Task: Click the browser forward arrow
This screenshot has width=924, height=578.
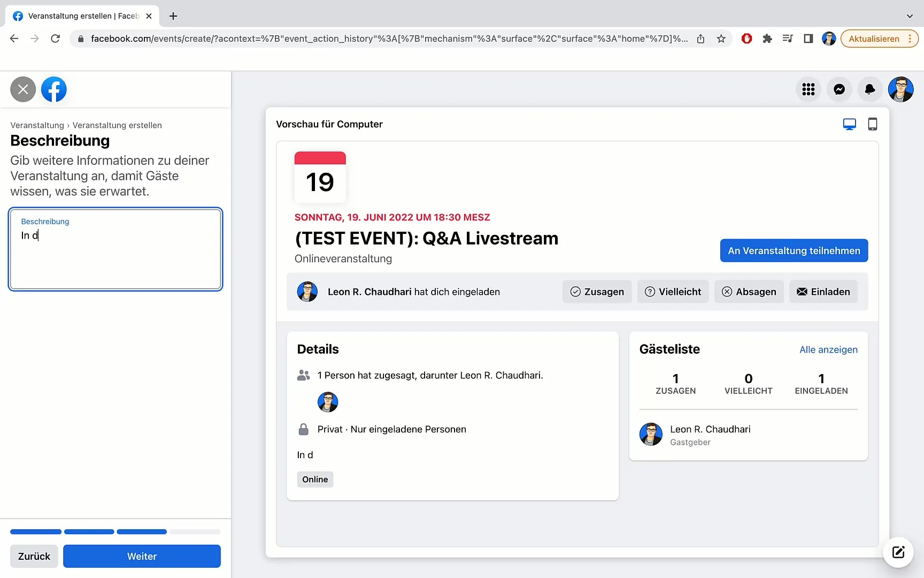Action: pos(35,39)
